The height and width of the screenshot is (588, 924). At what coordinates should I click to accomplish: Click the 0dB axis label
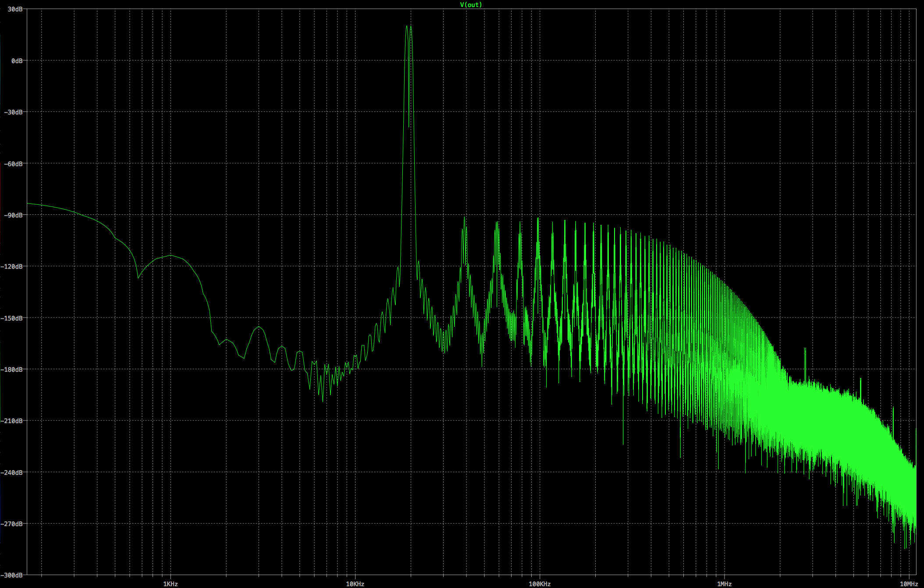click(17, 61)
